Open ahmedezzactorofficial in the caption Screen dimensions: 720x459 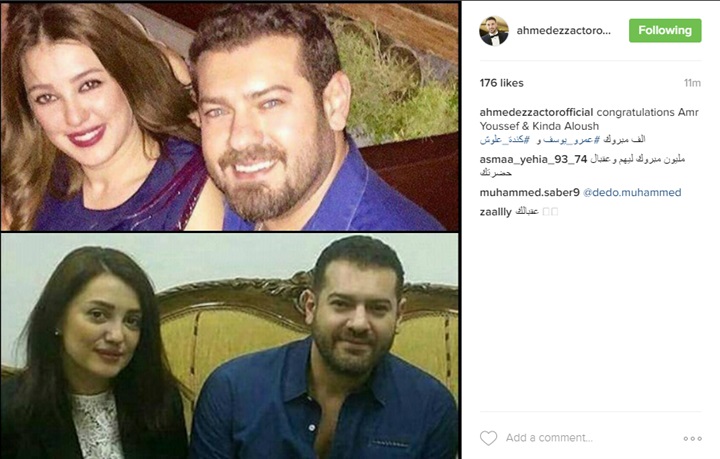536,112
